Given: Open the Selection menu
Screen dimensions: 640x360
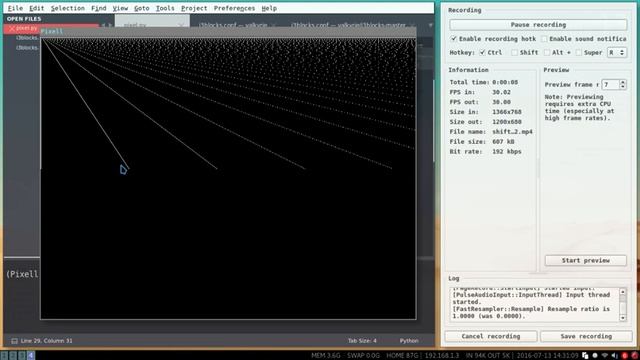Looking at the screenshot, I should pos(67,8).
